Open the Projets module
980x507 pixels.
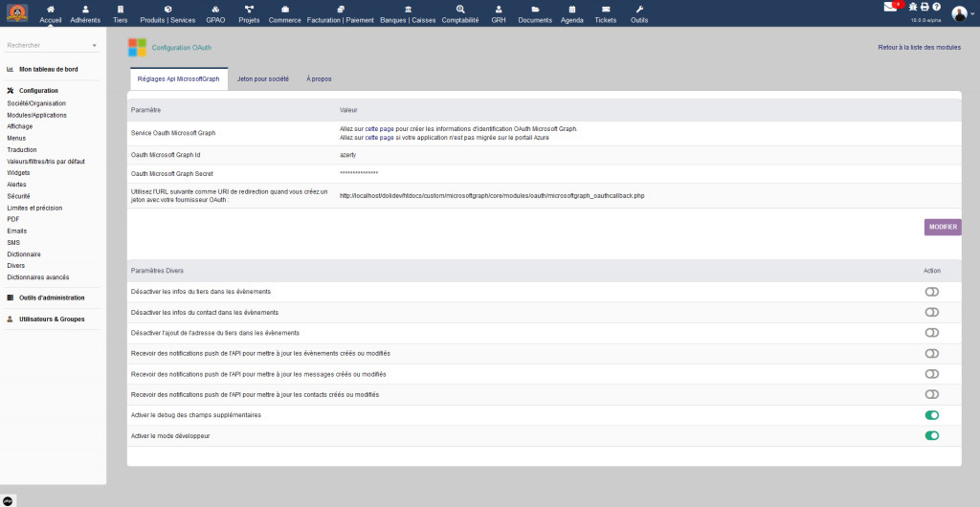pyautogui.click(x=250, y=13)
